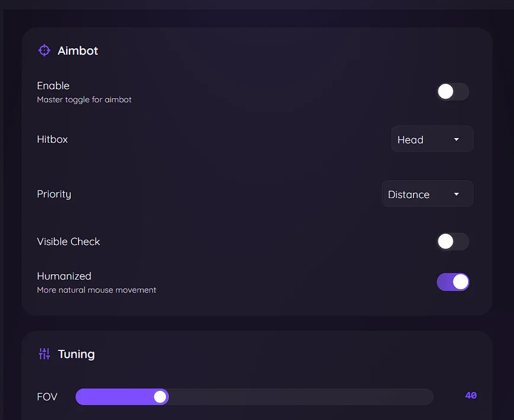Click the Tuning section heading
Viewport: 514px width, 420px height.
click(x=76, y=354)
